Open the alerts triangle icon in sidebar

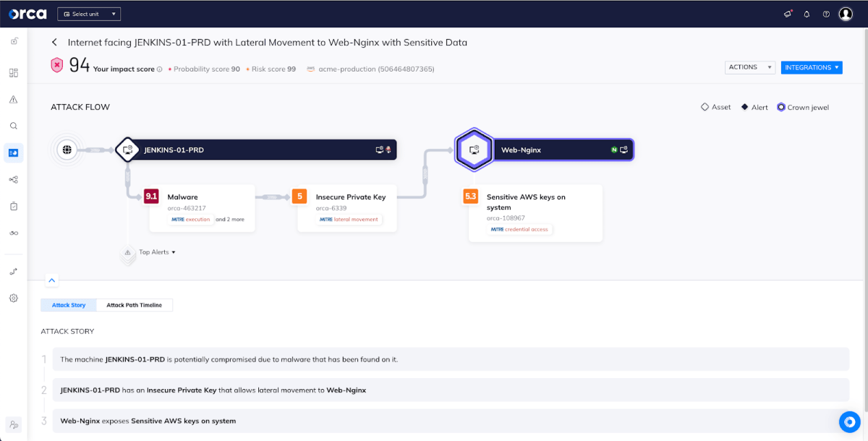[13, 99]
